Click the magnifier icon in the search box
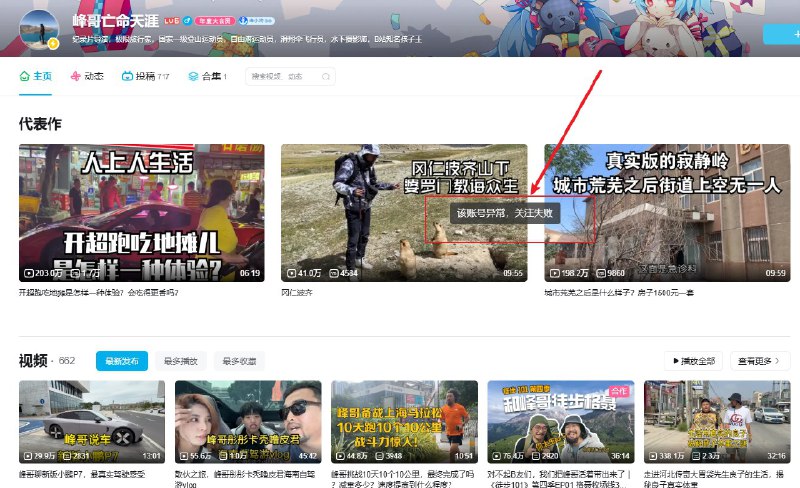 pyautogui.click(x=326, y=77)
